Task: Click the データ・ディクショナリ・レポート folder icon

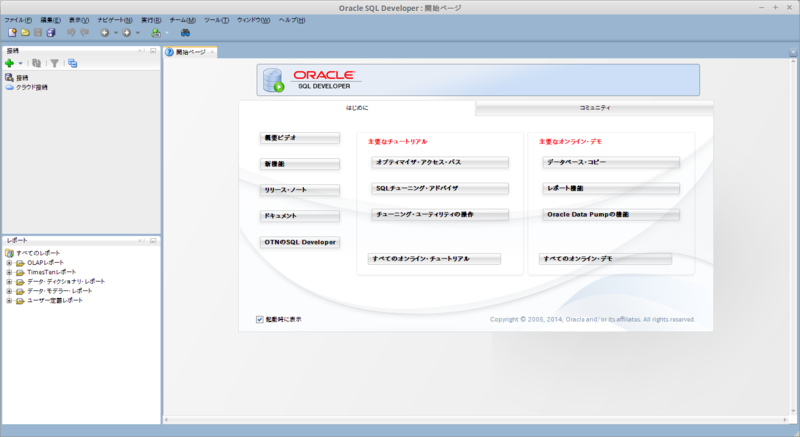Action: (x=20, y=281)
